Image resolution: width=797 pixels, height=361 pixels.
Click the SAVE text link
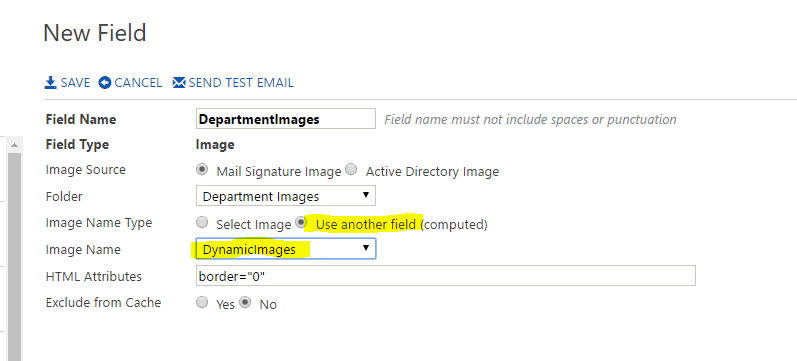(x=75, y=82)
